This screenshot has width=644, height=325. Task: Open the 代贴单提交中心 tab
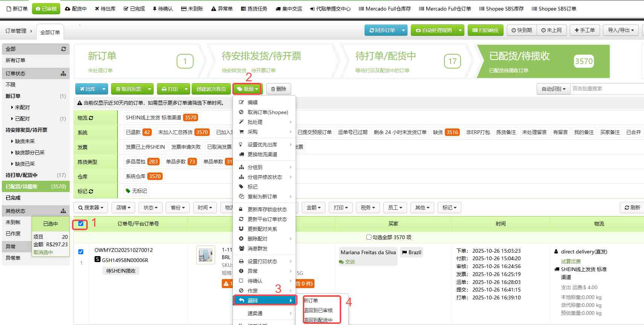point(330,9)
